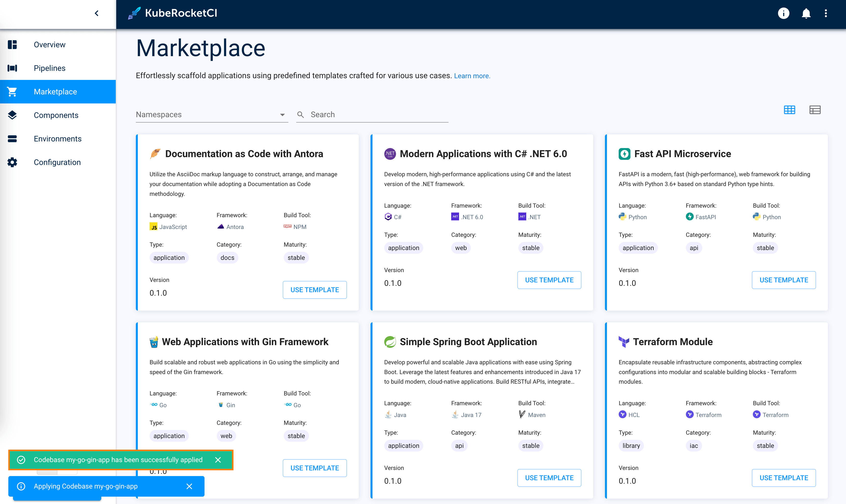Image resolution: width=846 pixels, height=504 pixels.
Task: Click the grid view toggle icon
Action: pyautogui.click(x=790, y=110)
